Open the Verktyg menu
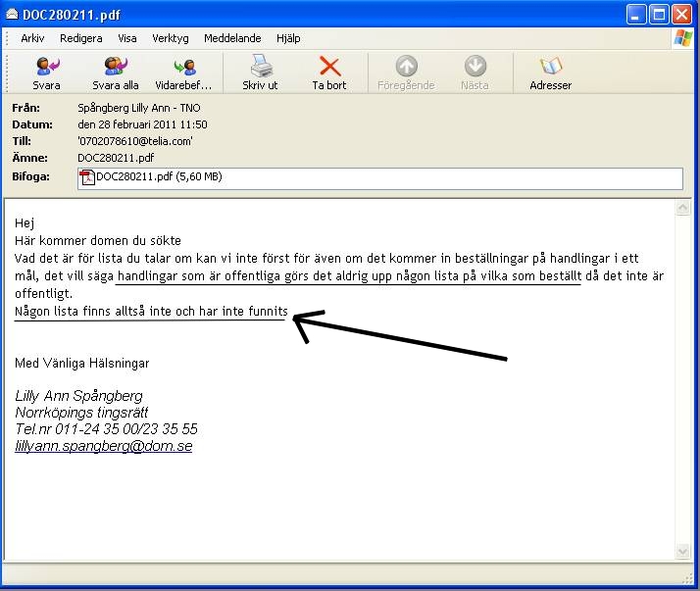The width and height of the screenshot is (700, 591). [170, 38]
